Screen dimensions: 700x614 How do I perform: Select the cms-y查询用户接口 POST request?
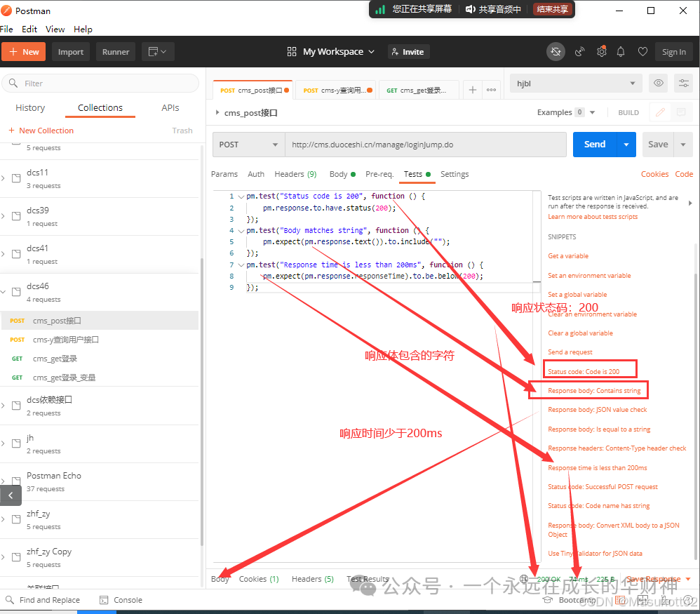(99, 340)
